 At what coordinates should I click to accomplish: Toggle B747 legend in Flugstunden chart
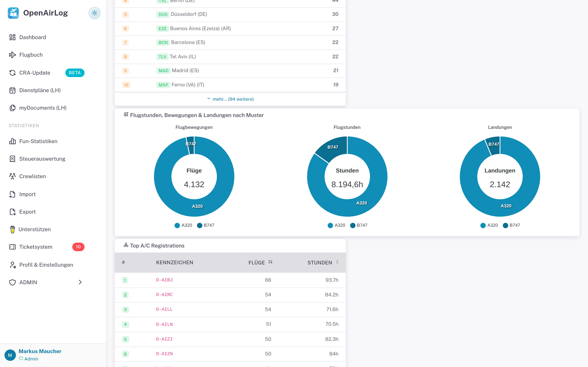point(359,225)
